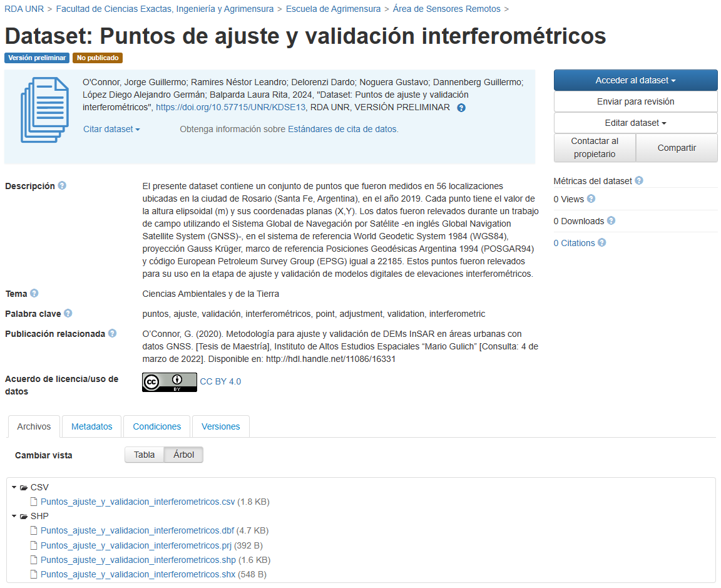Switch to the Metadatos tab
Viewport: 721px width, 588px height.
(x=92, y=426)
